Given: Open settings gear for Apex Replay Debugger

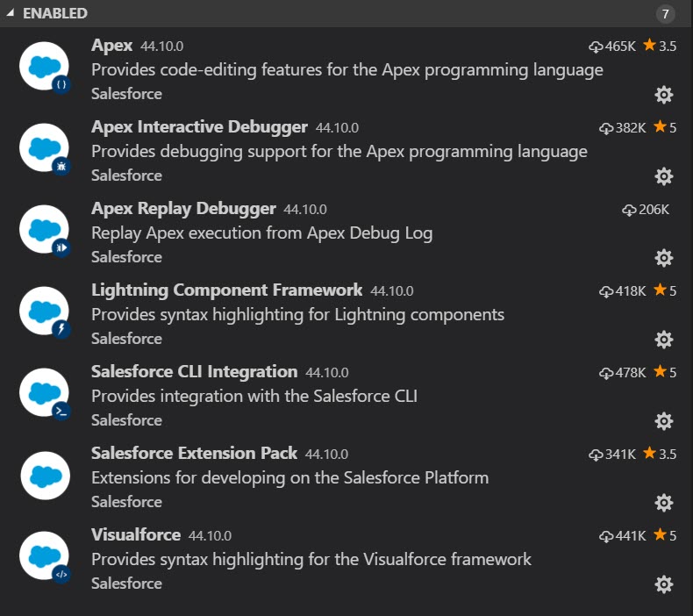Looking at the screenshot, I should click(664, 258).
